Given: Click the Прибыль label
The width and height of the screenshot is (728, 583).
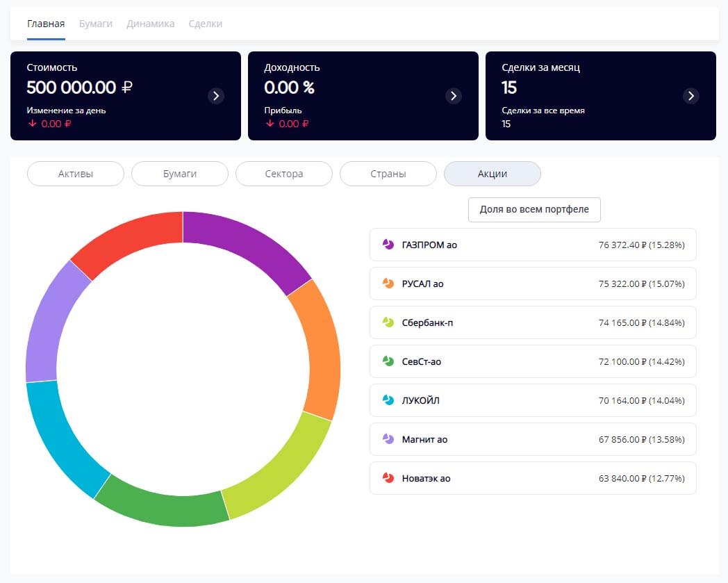Looking at the screenshot, I should (x=283, y=110).
